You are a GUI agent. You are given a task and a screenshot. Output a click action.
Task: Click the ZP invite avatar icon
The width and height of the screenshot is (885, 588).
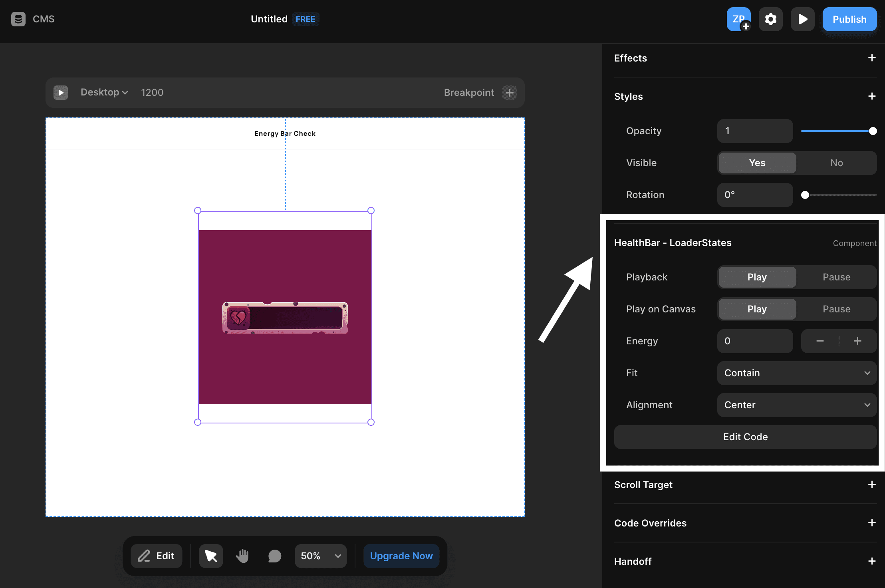(x=738, y=19)
